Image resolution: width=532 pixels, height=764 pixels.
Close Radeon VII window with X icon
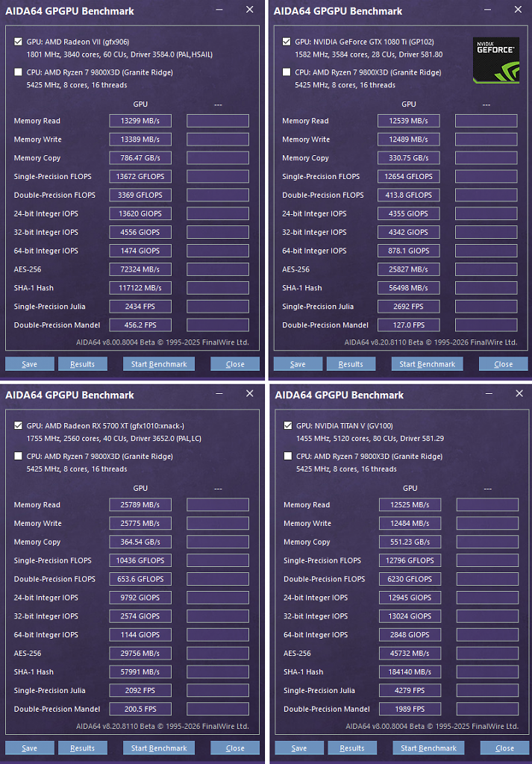pos(249,10)
